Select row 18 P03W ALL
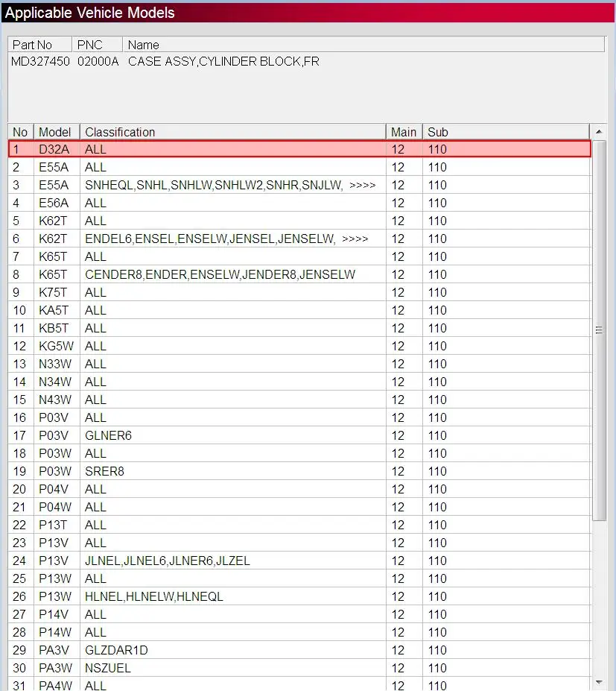 coord(299,453)
